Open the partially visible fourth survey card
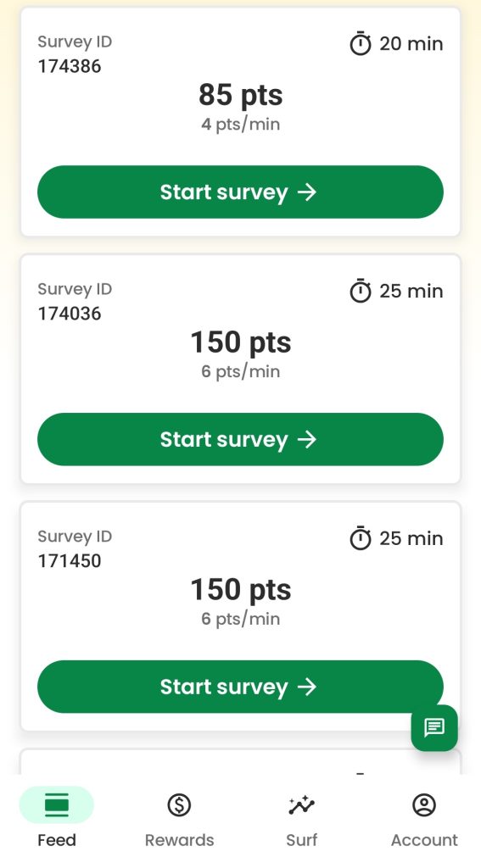 point(241,762)
